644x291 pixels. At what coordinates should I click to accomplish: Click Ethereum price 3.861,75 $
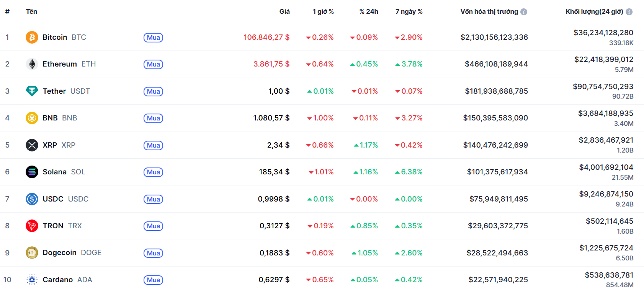tap(271, 64)
